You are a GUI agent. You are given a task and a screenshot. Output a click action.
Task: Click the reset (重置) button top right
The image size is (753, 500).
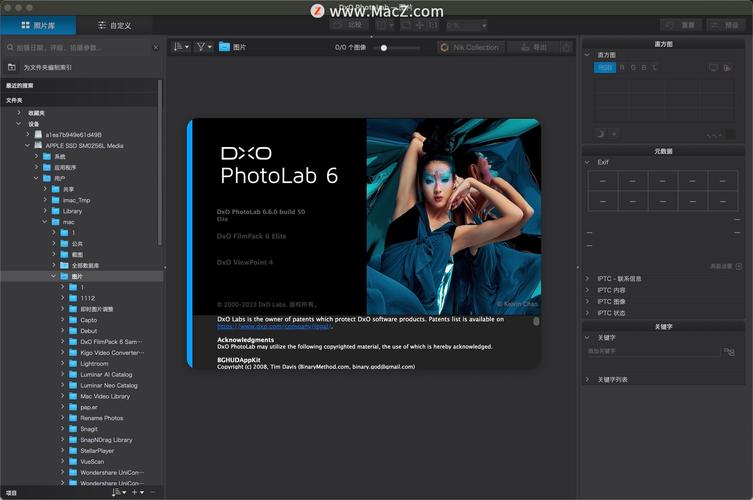pyautogui.click(x=680, y=25)
